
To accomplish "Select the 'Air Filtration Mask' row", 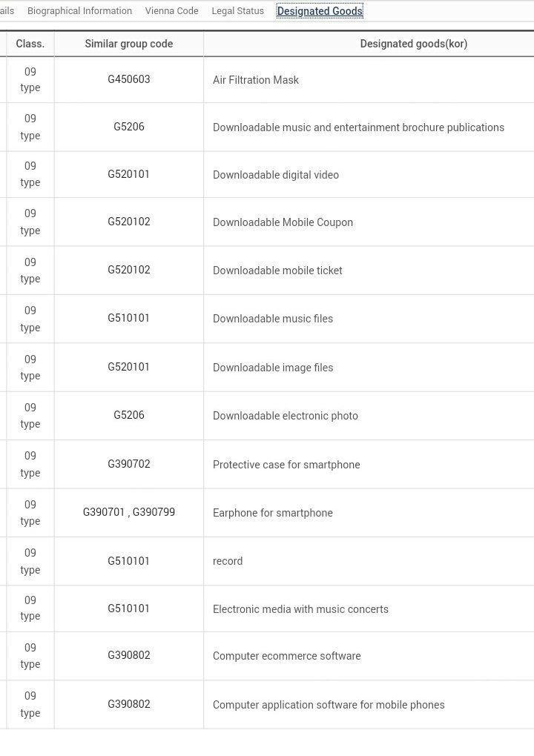I will click(x=255, y=80).
